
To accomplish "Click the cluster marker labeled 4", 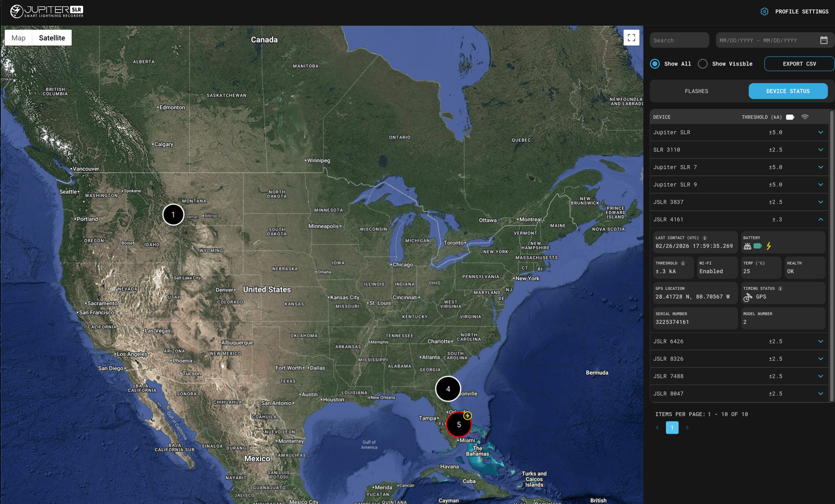I will 448,389.
